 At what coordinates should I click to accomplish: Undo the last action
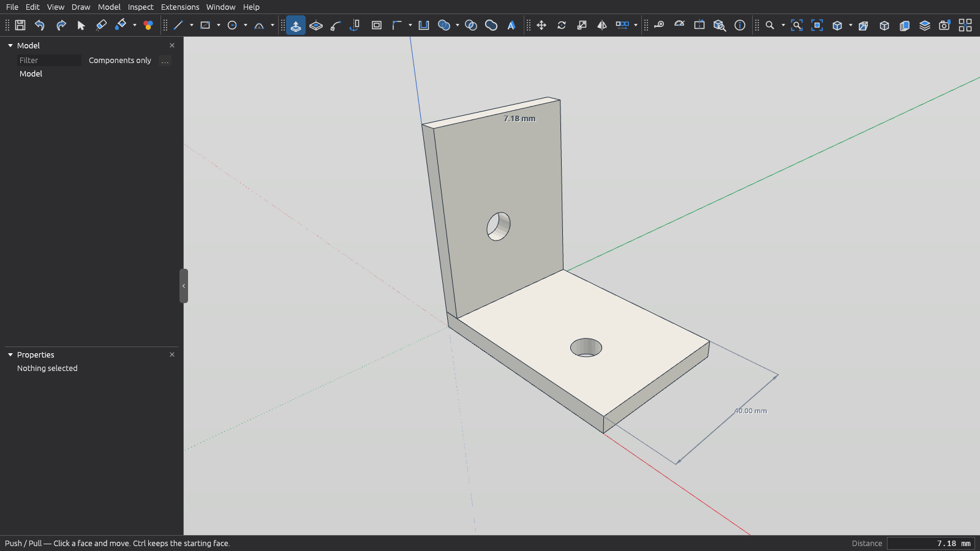(x=40, y=25)
